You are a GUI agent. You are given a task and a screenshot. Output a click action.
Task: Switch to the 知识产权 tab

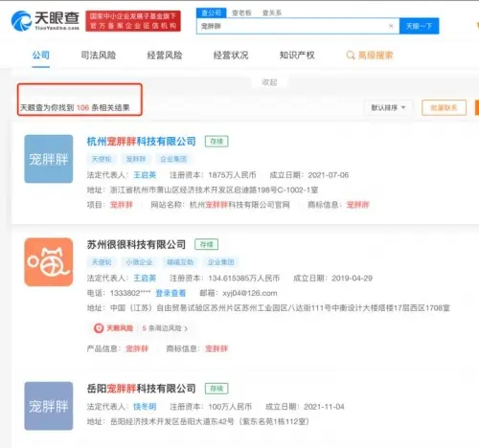click(297, 56)
